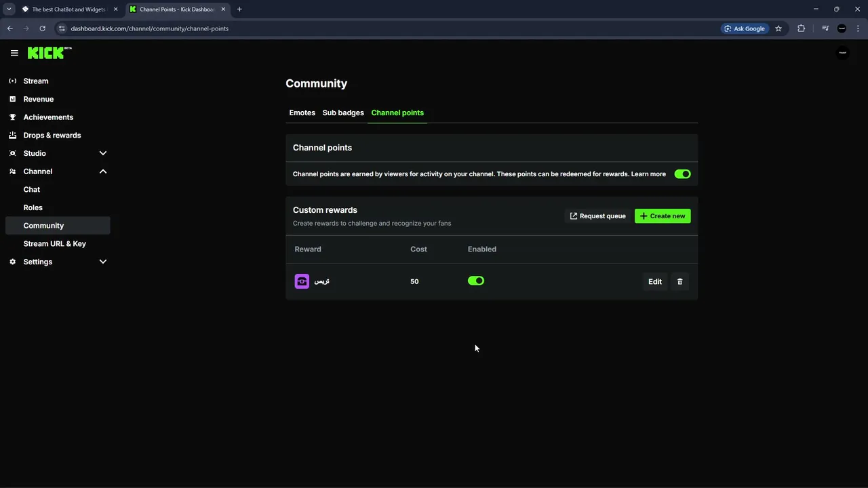
Task: Open Roles under Channel
Action: click(x=33, y=207)
